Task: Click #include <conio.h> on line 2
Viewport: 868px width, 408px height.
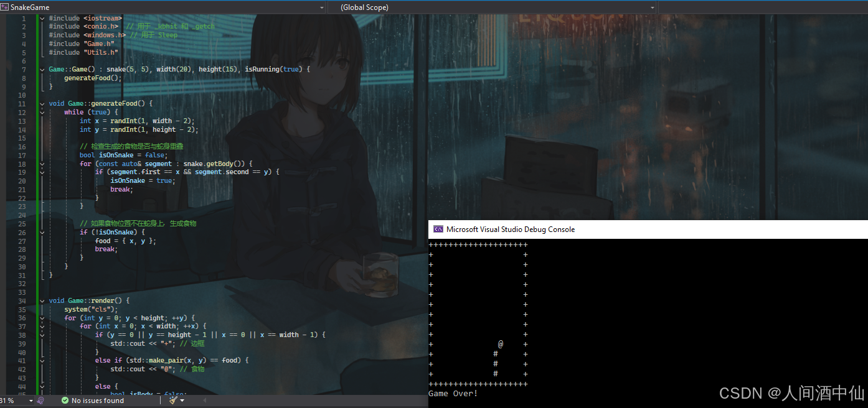Action: pos(83,26)
